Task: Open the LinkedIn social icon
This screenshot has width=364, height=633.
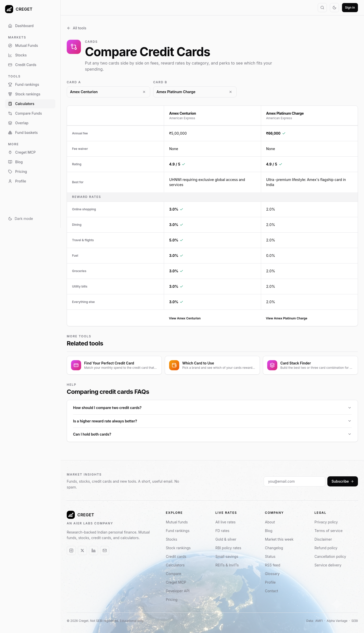Action: click(x=94, y=550)
